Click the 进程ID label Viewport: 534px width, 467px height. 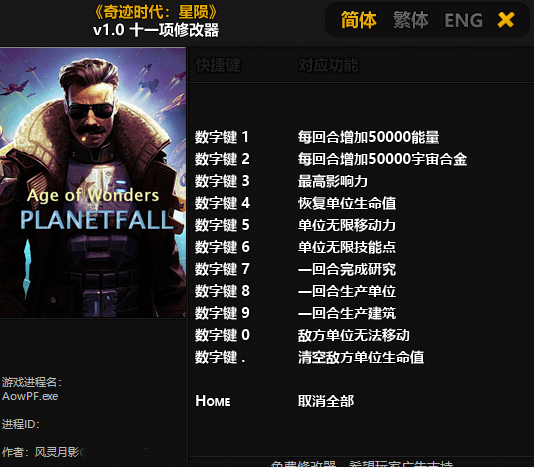click(x=21, y=424)
